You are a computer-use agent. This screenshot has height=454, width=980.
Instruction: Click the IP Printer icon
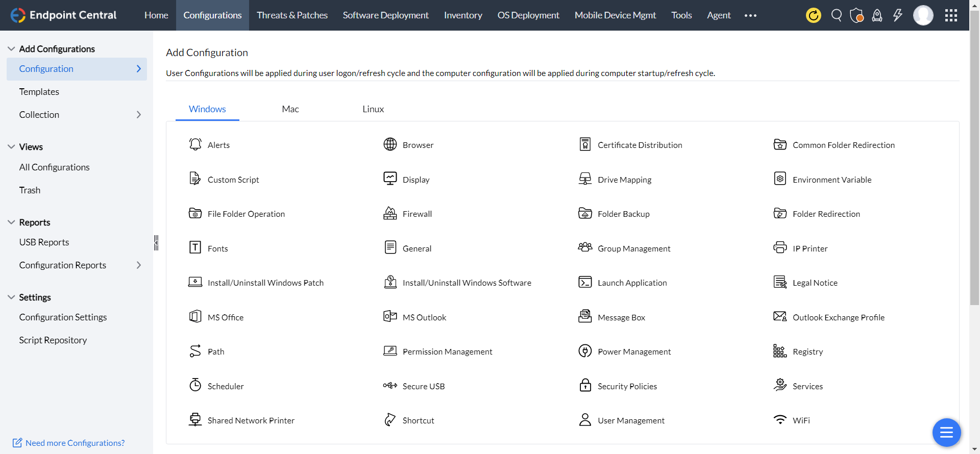(780, 247)
